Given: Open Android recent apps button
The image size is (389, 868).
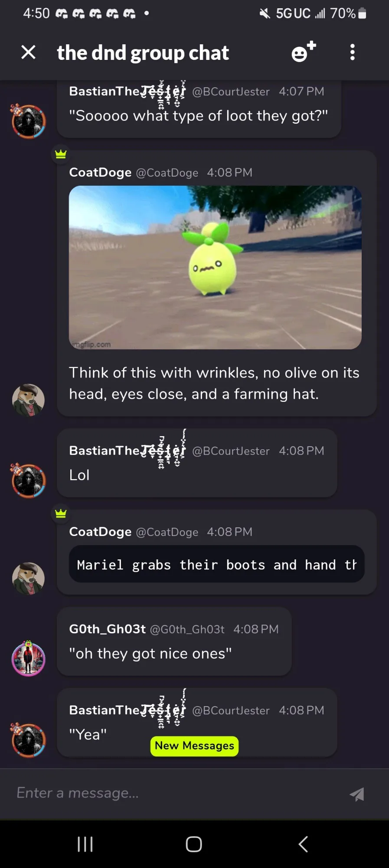Looking at the screenshot, I should [85, 844].
